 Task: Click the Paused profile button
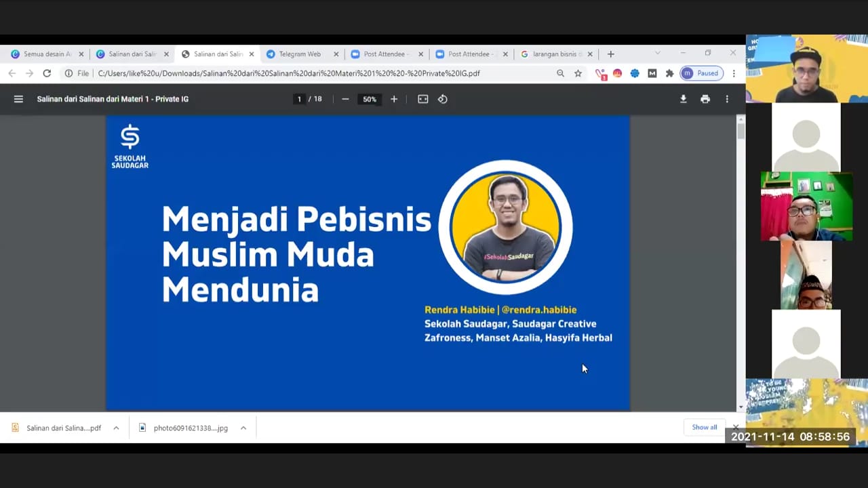701,73
